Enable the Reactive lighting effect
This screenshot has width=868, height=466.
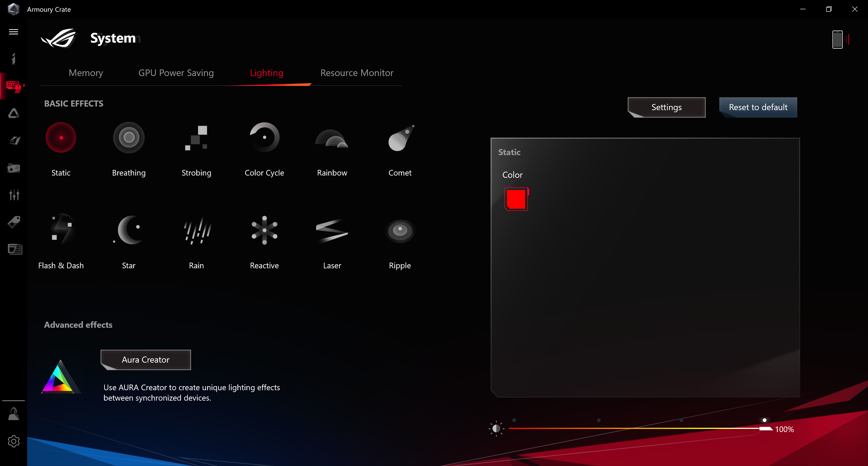click(264, 230)
